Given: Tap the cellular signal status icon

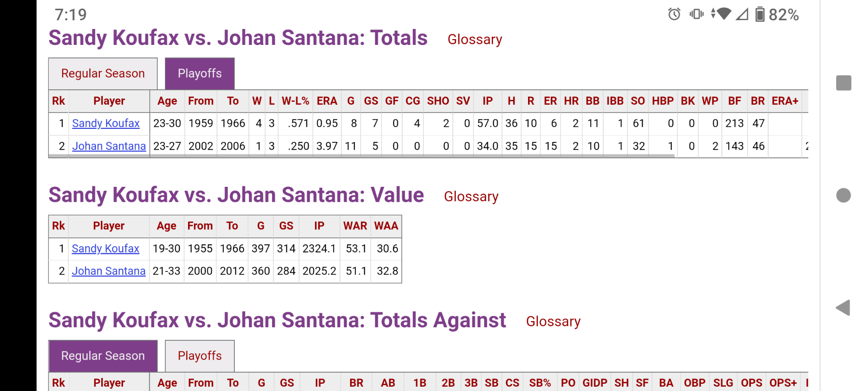Looking at the screenshot, I should tap(742, 14).
